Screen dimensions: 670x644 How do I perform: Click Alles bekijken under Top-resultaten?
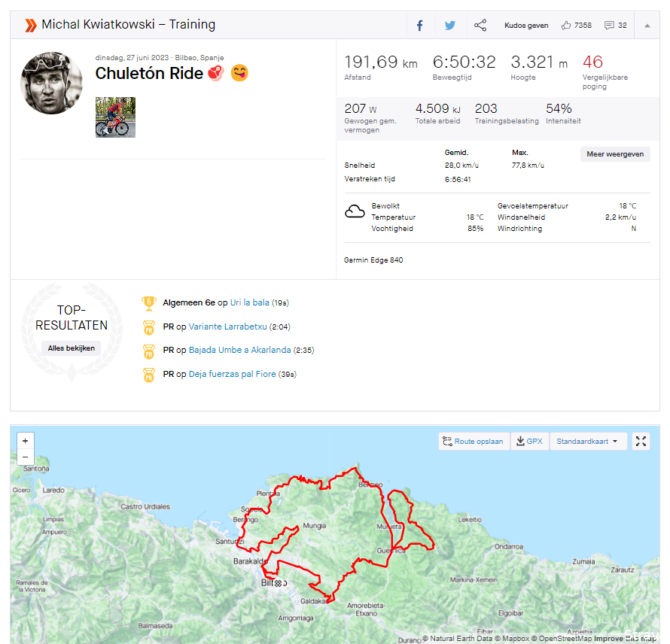coord(72,348)
